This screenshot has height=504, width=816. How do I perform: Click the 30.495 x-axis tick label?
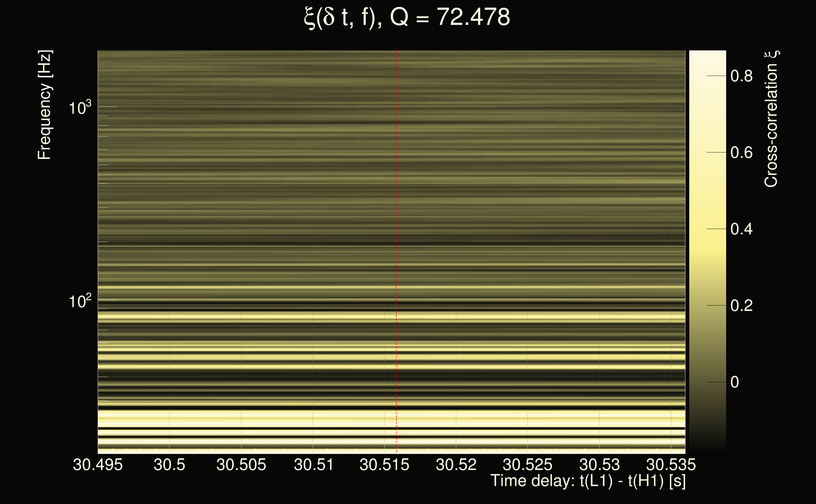coord(98,465)
